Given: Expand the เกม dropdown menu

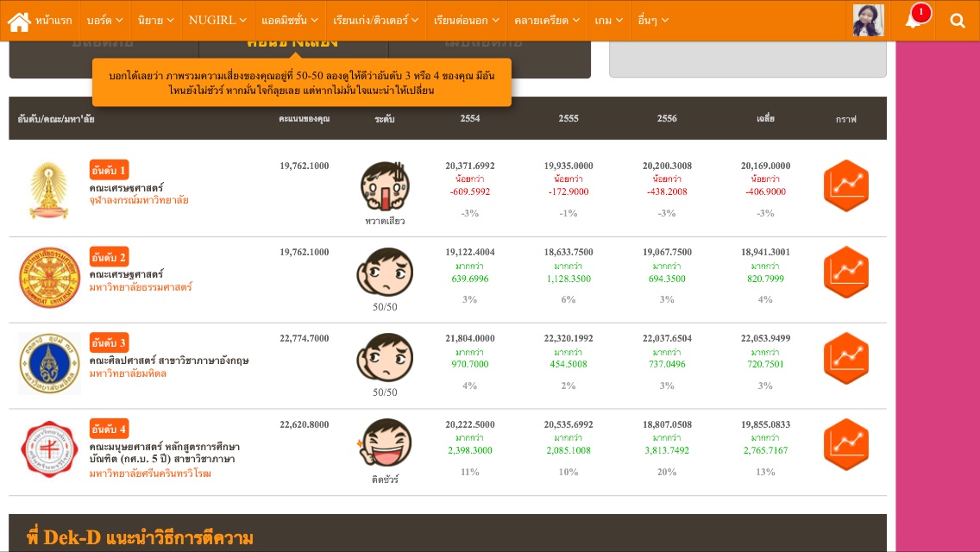Looking at the screenshot, I should tap(609, 21).
